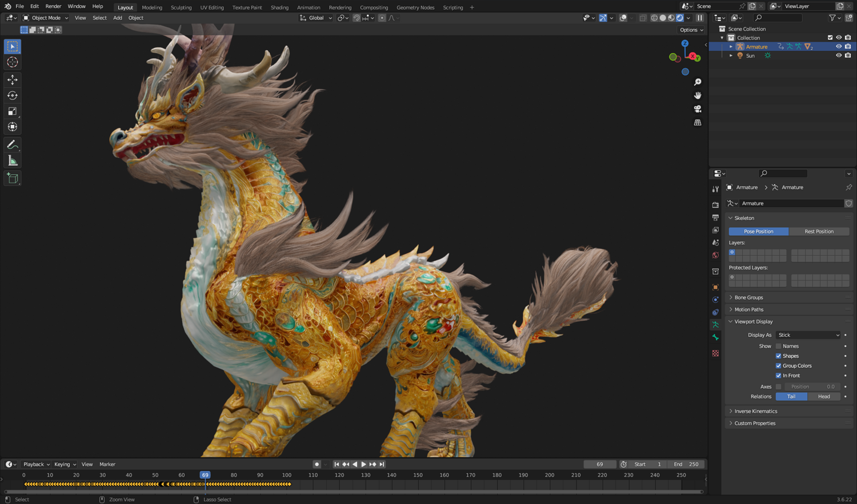This screenshot has width=857, height=504.
Task: Click the End frame field
Action: pyautogui.click(x=686, y=464)
